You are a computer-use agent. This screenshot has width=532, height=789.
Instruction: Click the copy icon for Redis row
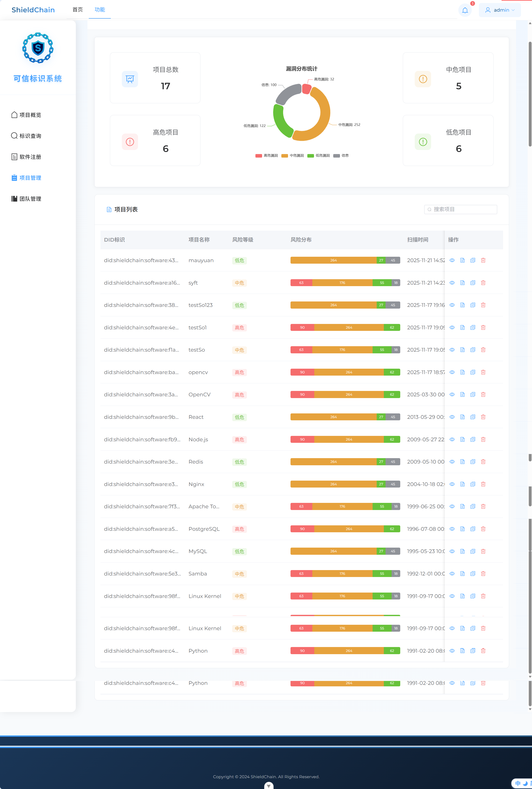(473, 462)
